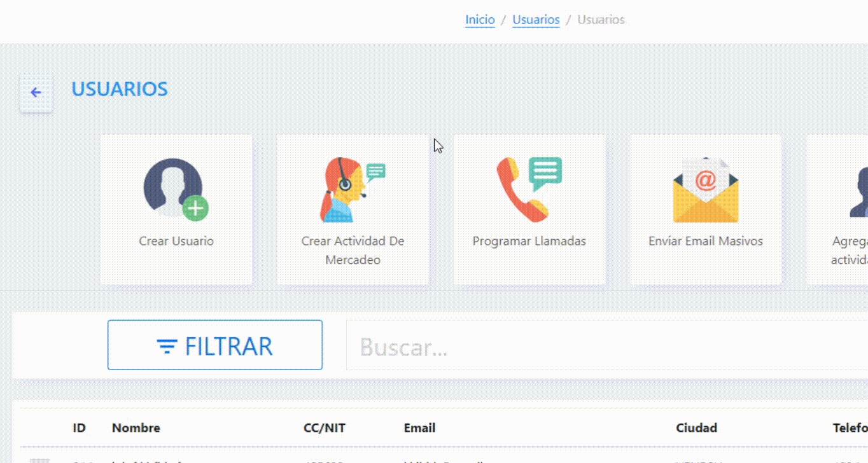Click the Crear Usuario label text
The height and width of the screenshot is (463, 868).
point(176,241)
